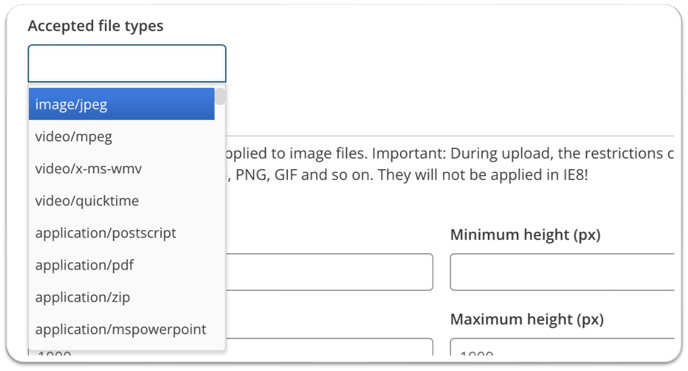Click input field left of Maximum height

tap(329, 346)
